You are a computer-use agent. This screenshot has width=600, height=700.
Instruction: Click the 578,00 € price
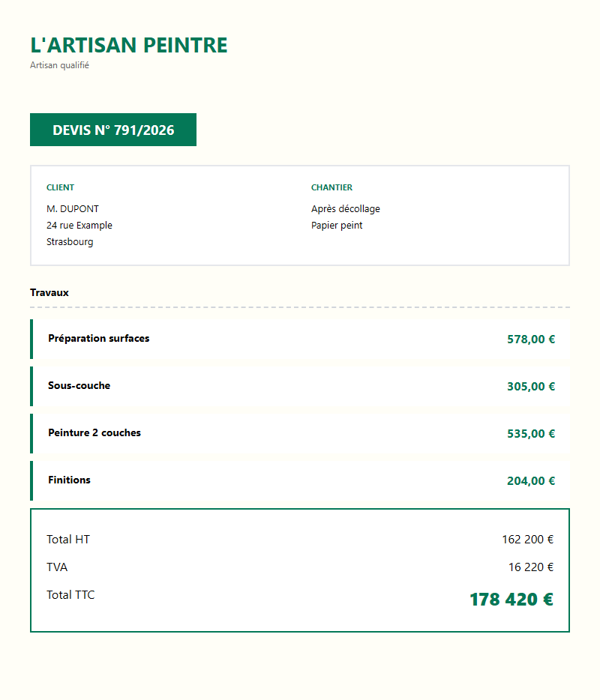tap(531, 340)
